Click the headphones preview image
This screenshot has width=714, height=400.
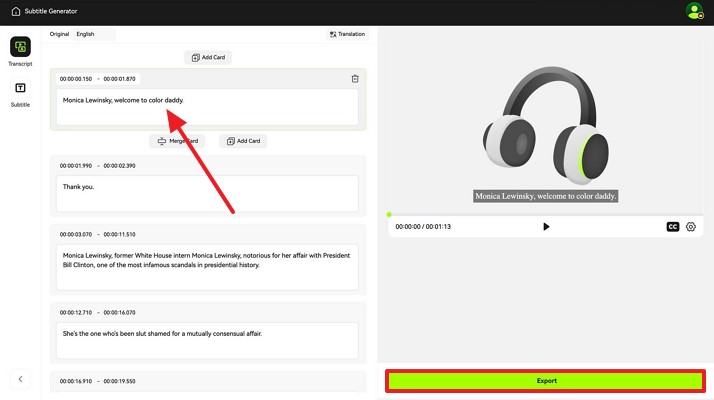(x=546, y=125)
